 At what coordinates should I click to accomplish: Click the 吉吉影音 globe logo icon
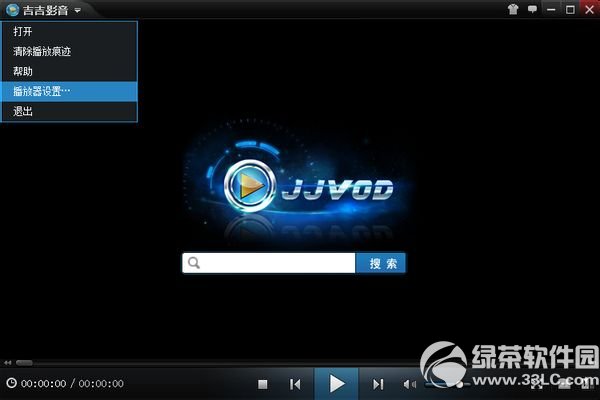(x=13, y=10)
